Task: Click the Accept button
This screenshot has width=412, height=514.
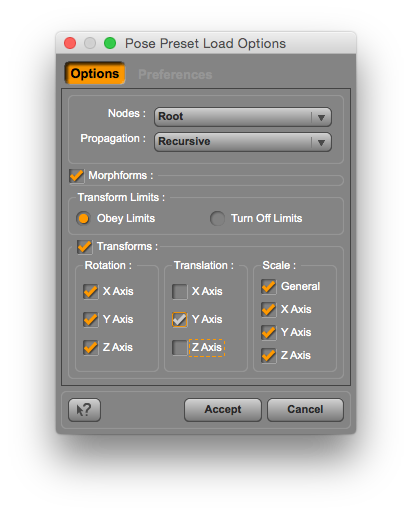Action: [223, 410]
